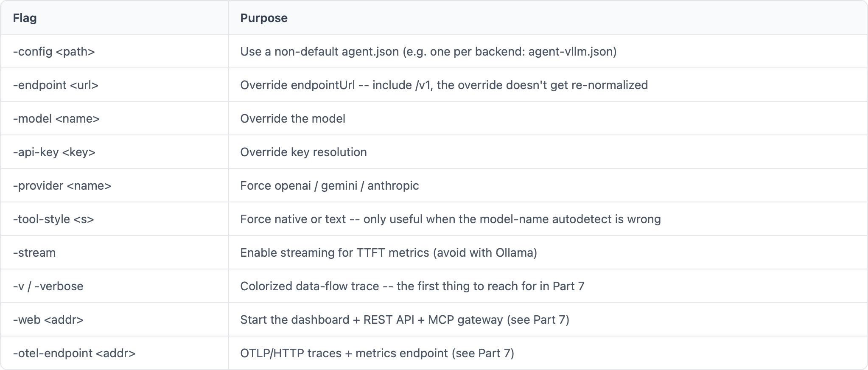Click the OTLP/HTTP traces description
The image size is (868, 370).
click(377, 353)
